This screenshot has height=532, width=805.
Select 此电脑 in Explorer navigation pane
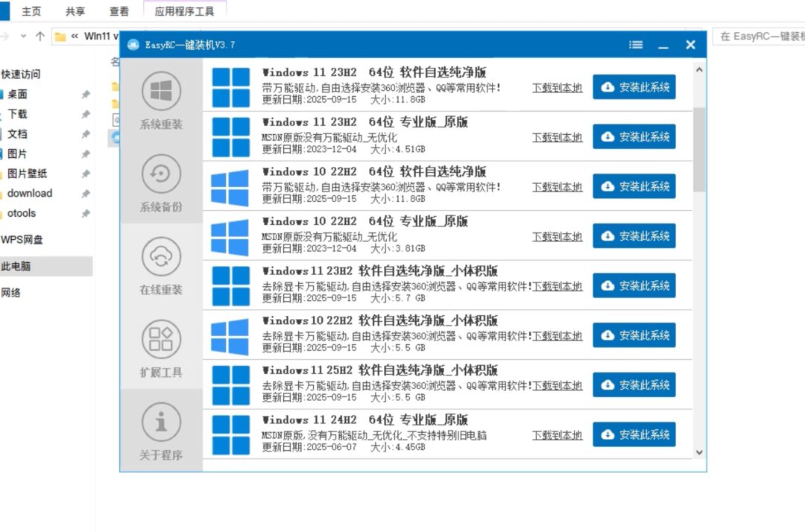(46, 266)
